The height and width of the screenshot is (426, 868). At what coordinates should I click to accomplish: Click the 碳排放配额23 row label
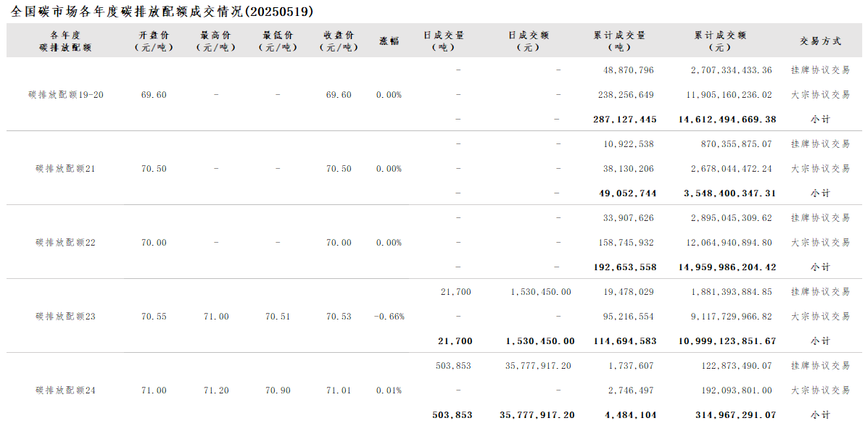66,317
